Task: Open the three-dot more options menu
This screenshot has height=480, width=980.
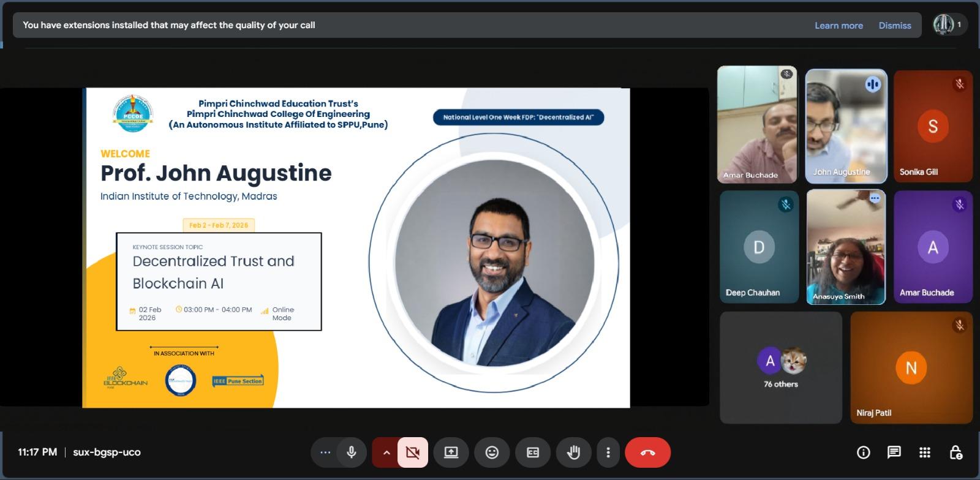Action: click(608, 452)
